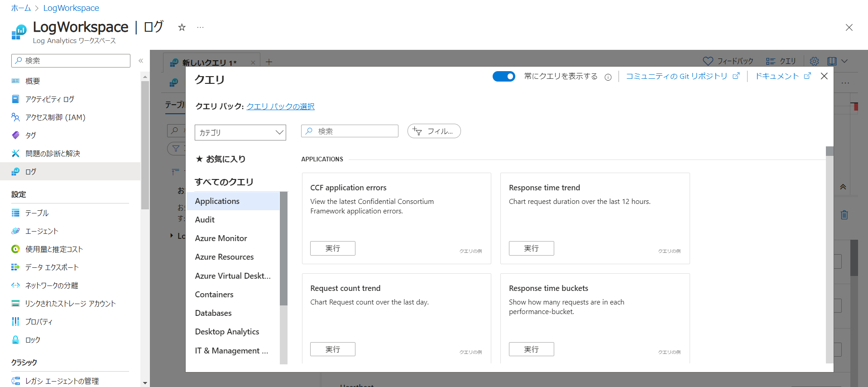Viewport: 868px width, 387px height.
Task: Select ログ in the sidebar
Action: click(70, 171)
